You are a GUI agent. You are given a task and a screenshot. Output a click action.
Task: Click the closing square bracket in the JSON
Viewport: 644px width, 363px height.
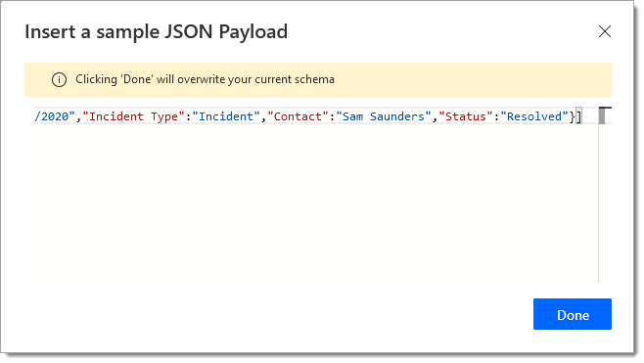pos(578,116)
